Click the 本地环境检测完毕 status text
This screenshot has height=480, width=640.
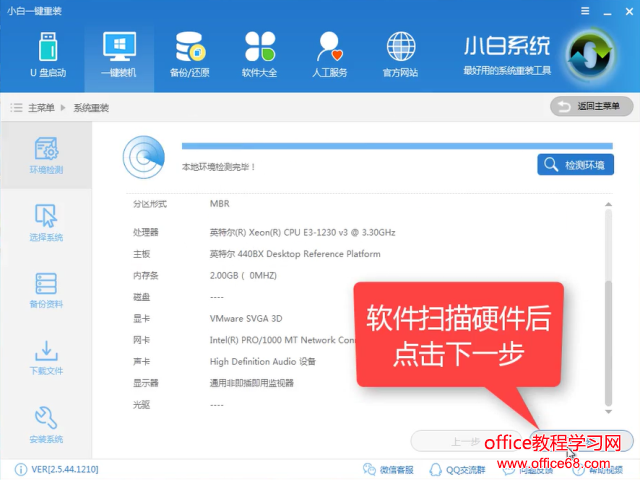[x=218, y=167]
